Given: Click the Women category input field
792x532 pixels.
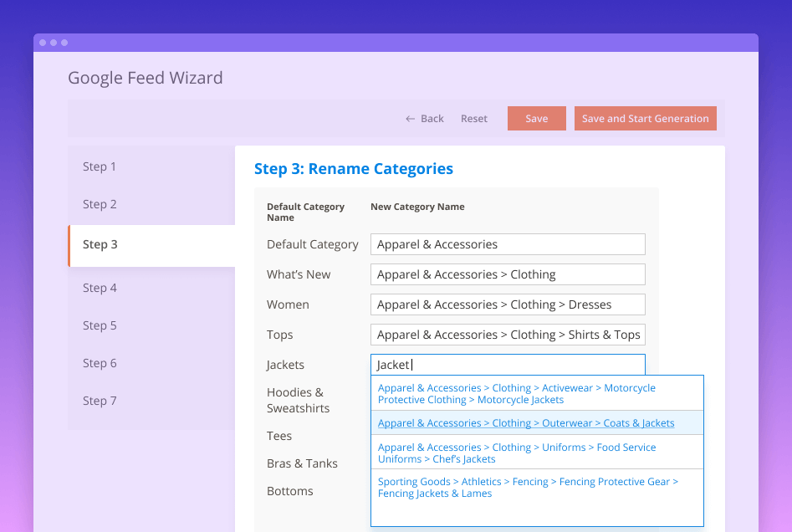Looking at the screenshot, I should pyautogui.click(x=508, y=304).
